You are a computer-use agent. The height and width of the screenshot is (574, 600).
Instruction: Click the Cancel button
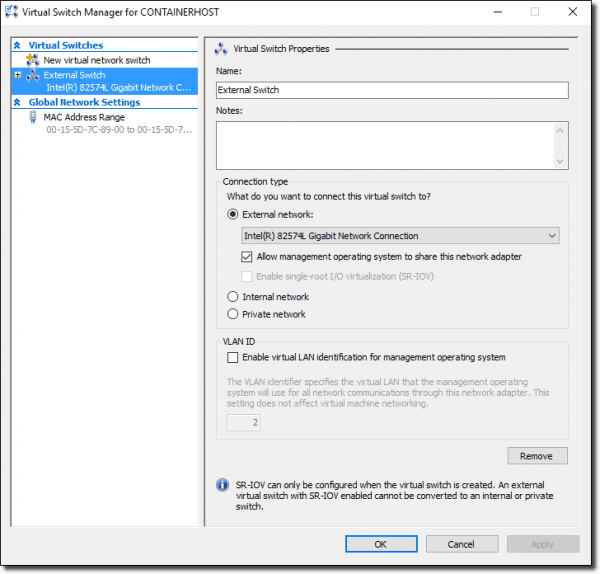coord(462,544)
